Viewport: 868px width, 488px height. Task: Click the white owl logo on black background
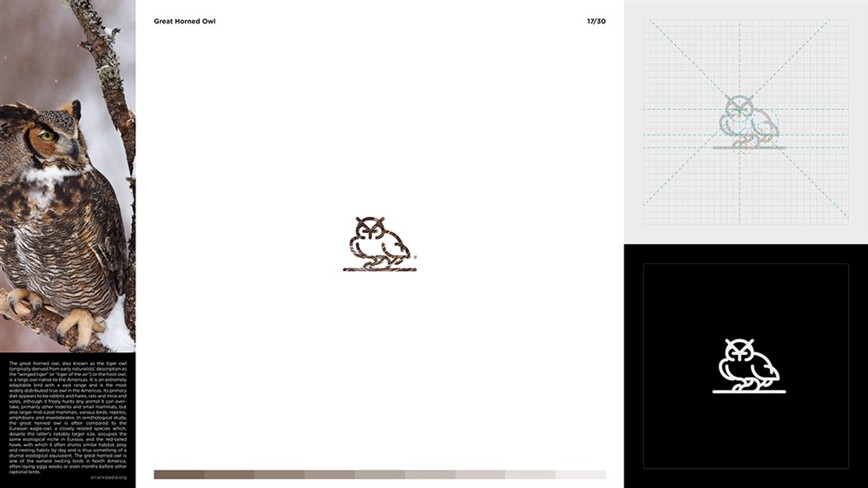tap(749, 366)
